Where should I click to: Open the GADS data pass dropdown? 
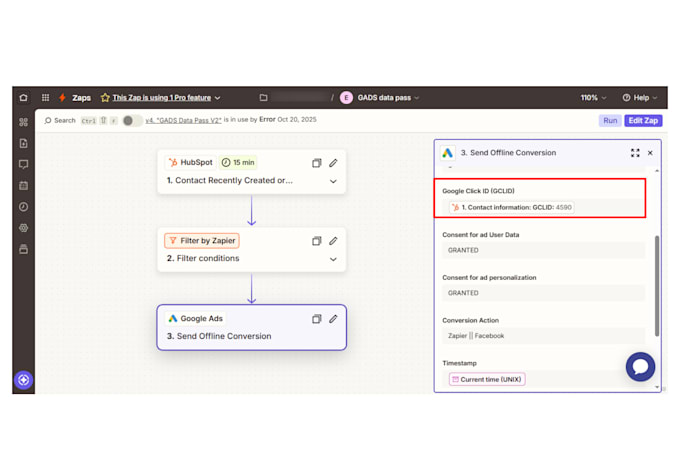[x=417, y=98]
